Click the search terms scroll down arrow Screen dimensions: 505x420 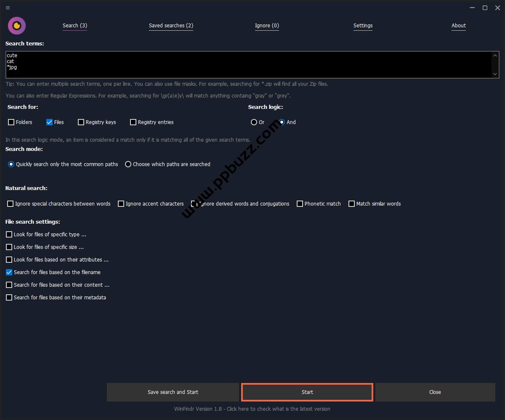tap(495, 74)
